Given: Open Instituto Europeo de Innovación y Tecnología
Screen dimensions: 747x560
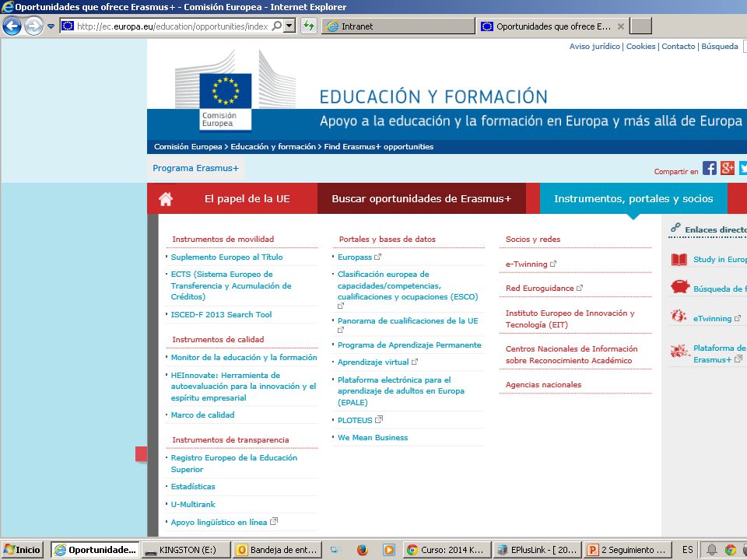Looking at the screenshot, I should 570,319.
